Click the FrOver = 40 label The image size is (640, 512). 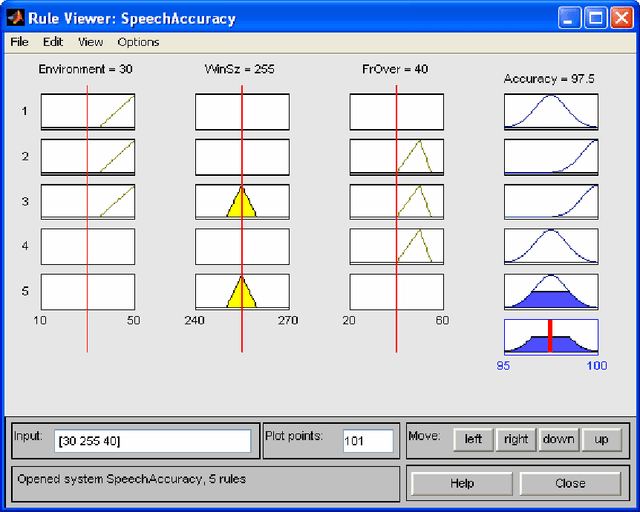[395, 69]
